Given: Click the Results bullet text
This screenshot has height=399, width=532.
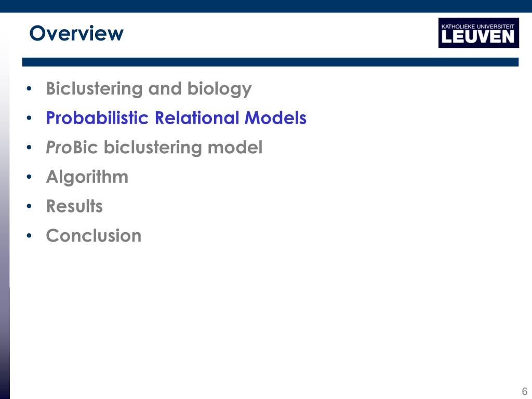Looking at the screenshot, I should (x=74, y=206).
